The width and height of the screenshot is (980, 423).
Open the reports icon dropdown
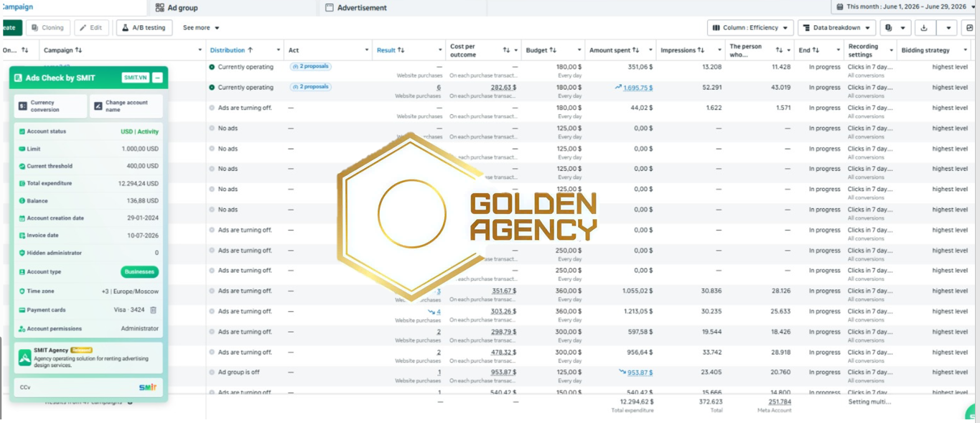[x=895, y=28]
